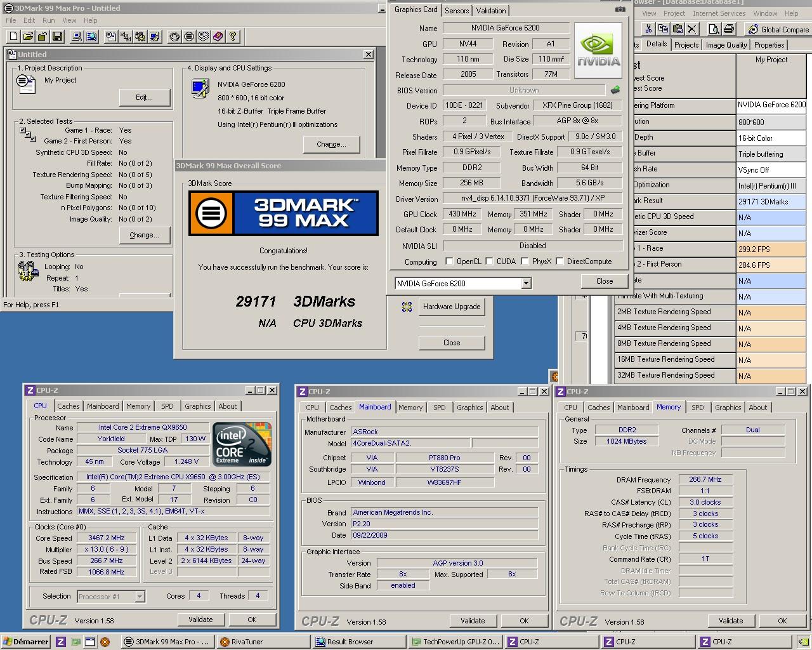Enable the CUDA checkbox in GPU-Z

pos(489,262)
